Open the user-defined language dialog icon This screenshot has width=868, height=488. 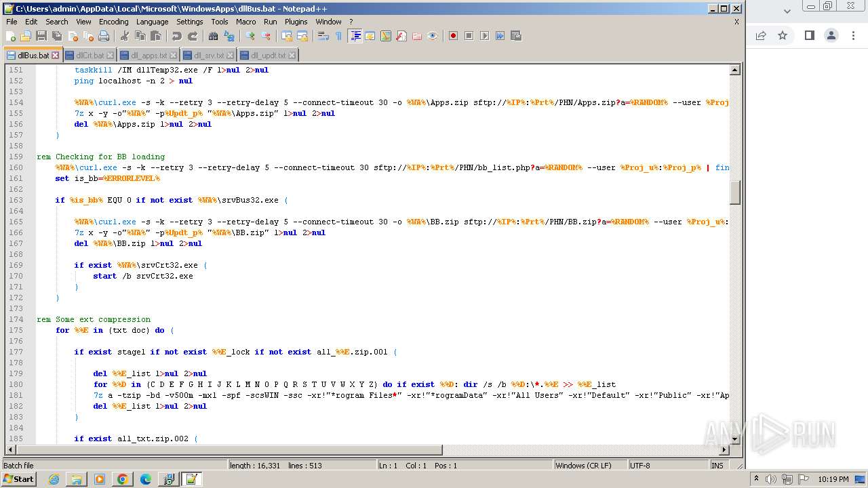[x=370, y=36]
